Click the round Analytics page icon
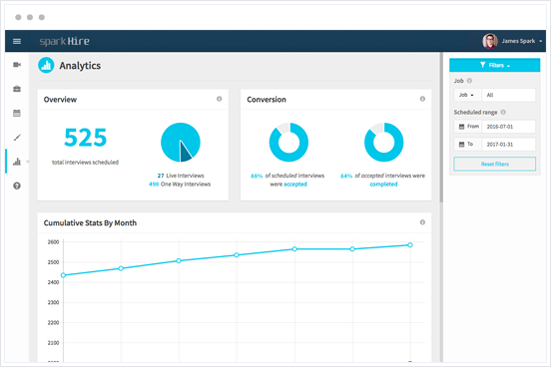551x367 pixels. (46, 65)
